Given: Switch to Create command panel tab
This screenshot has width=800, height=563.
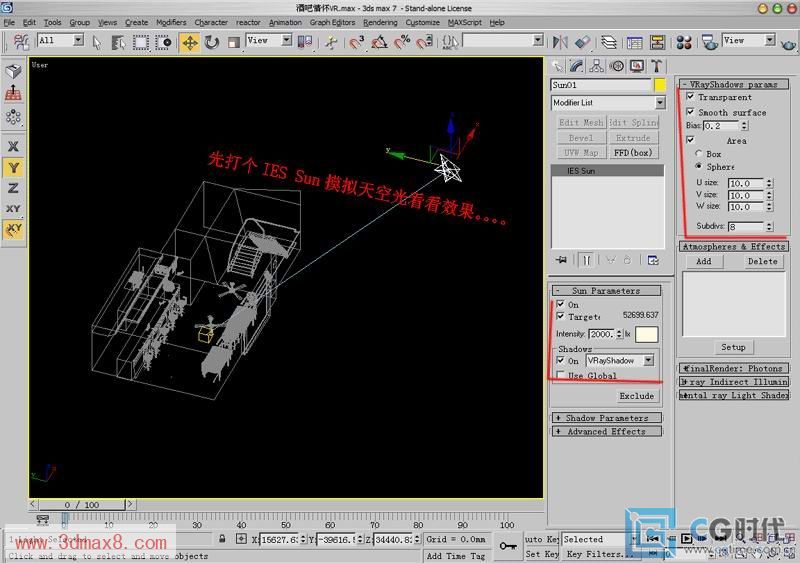Looking at the screenshot, I should coord(558,66).
